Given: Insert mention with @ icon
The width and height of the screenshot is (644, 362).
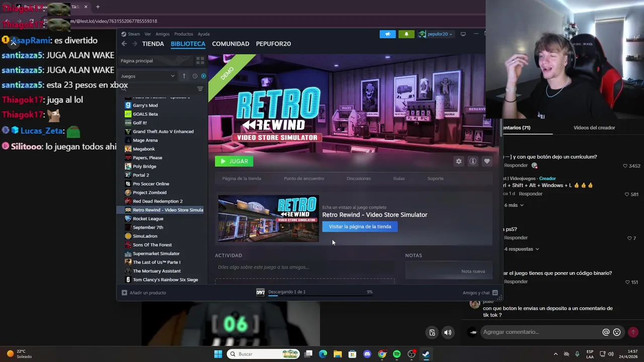Looking at the screenshot, I should pyautogui.click(x=606, y=332).
